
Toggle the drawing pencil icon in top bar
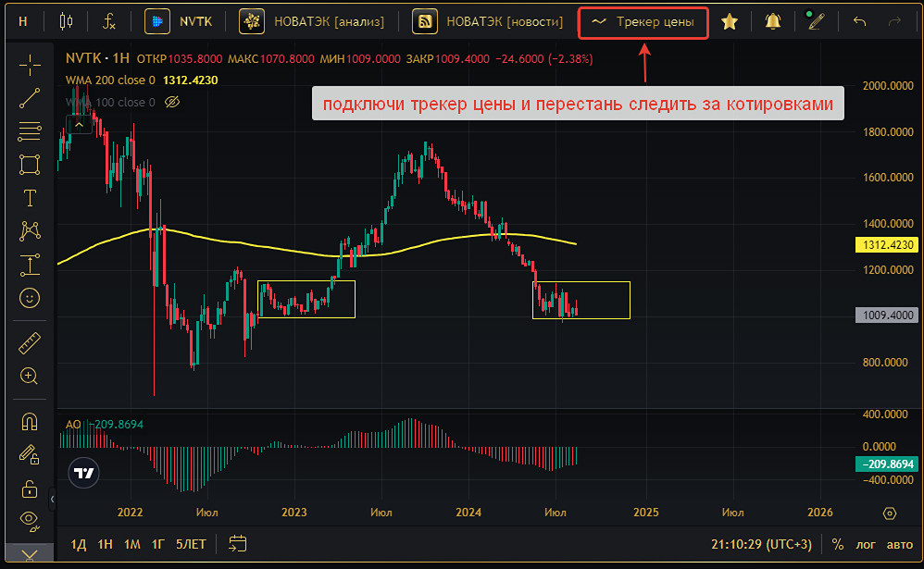click(x=816, y=22)
